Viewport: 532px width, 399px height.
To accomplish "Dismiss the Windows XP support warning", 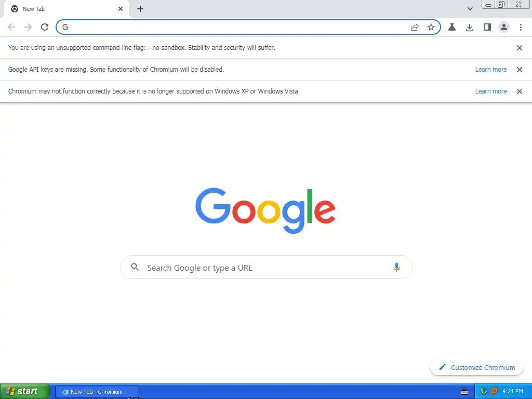I will [519, 91].
